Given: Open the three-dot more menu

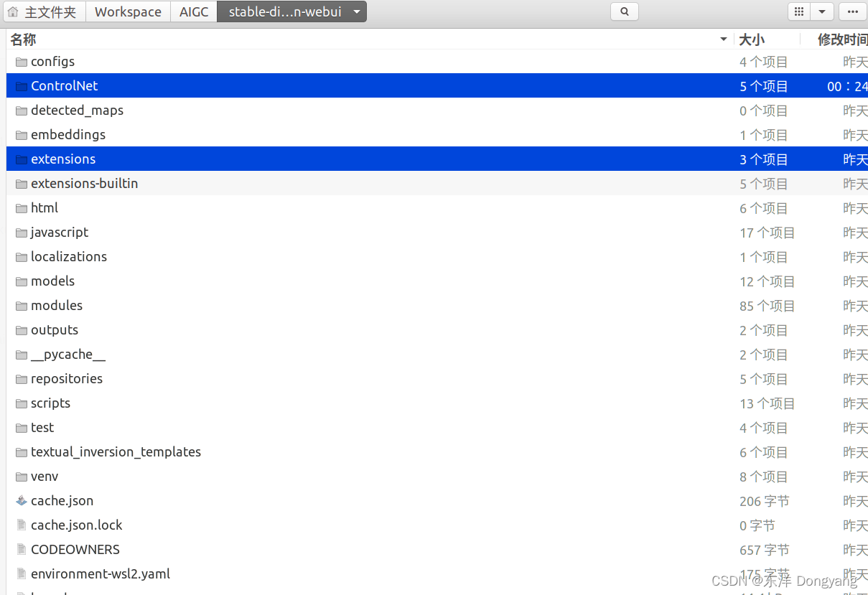Looking at the screenshot, I should (x=852, y=11).
